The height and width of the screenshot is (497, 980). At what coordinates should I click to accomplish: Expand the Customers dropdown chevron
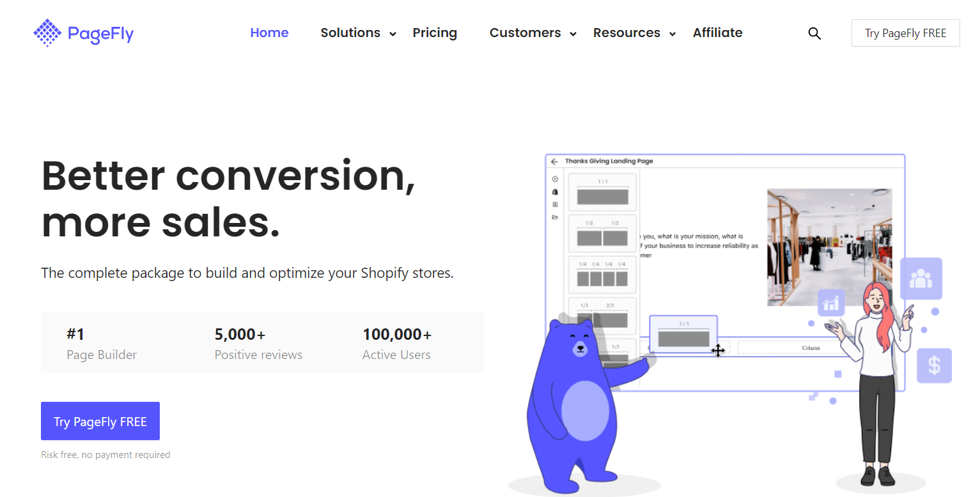pyautogui.click(x=573, y=34)
